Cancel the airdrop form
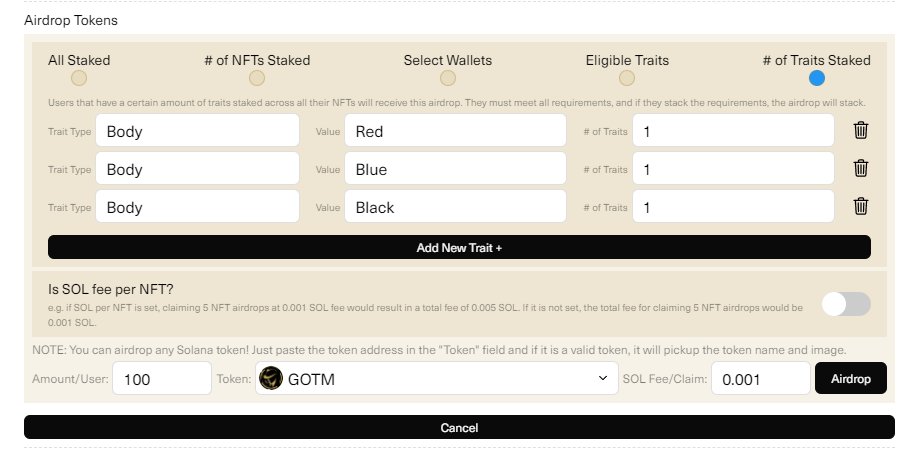This screenshot has height=451, width=904. click(459, 427)
